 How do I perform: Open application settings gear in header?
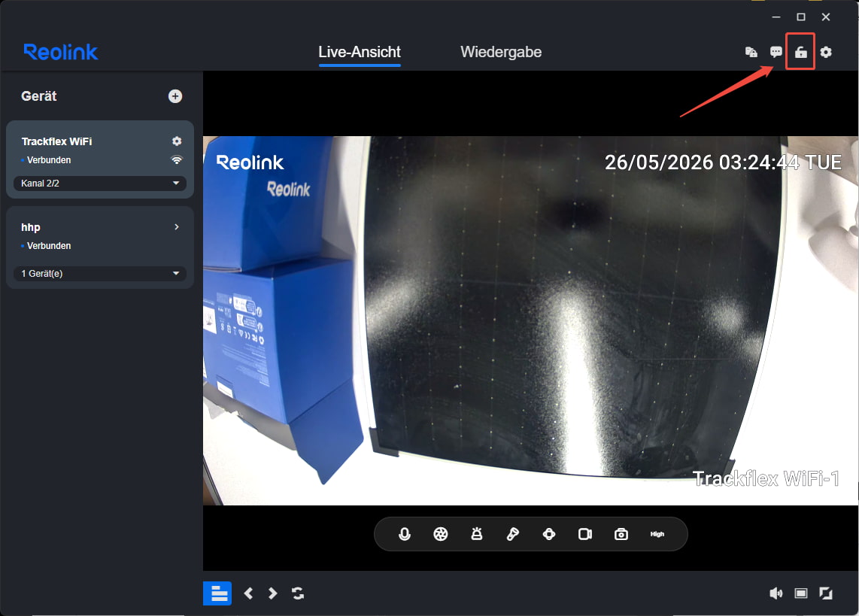826,52
